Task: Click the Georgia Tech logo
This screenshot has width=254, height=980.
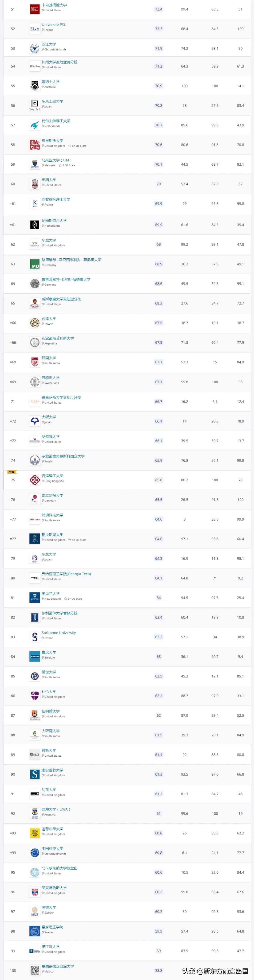Action: [x=35, y=578]
